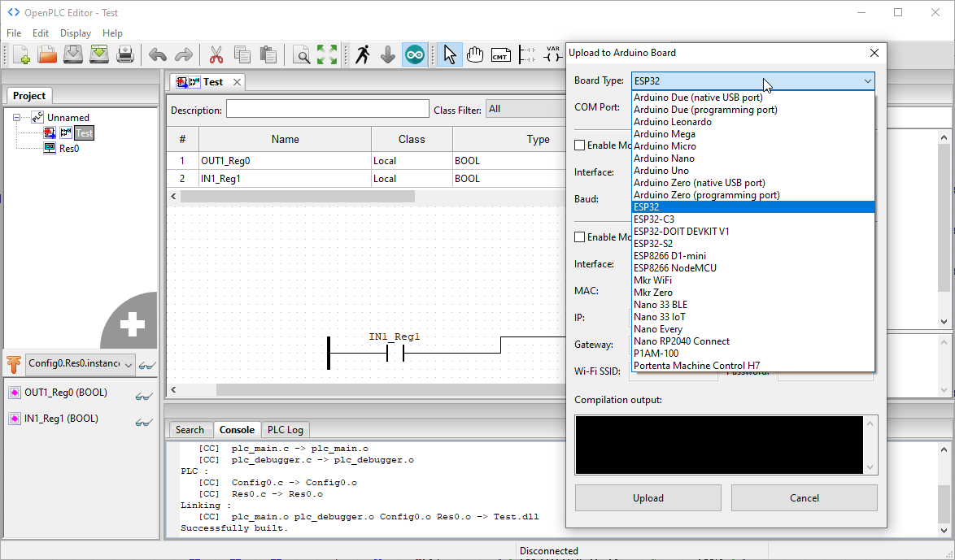955x560 pixels.
Task: Redo the last undone action
Action: (183, 55)
